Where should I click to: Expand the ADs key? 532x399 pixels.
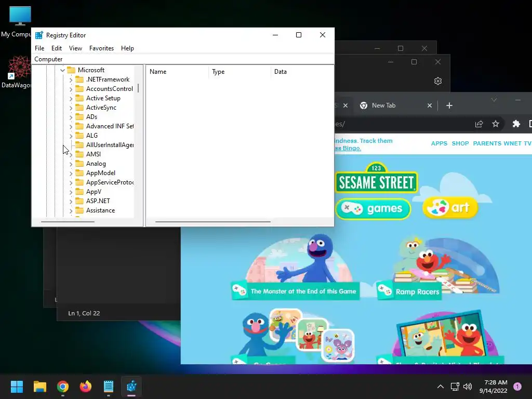[x=71, y=117]
